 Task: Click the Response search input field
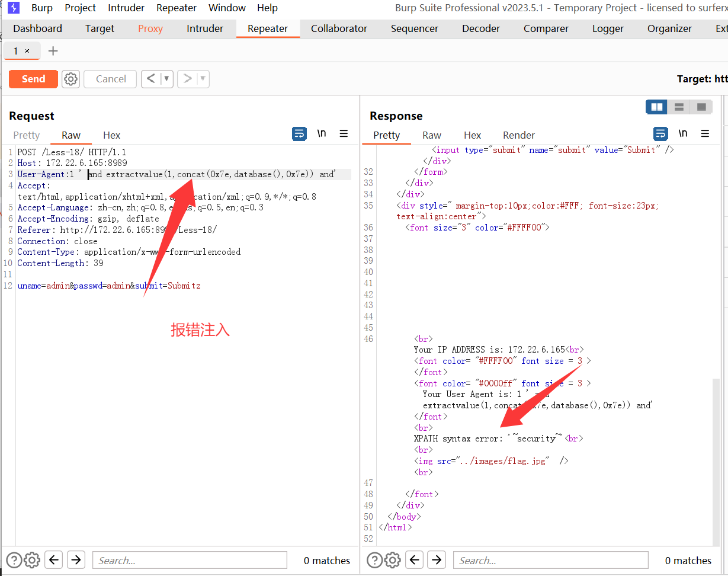pos(551,560)
